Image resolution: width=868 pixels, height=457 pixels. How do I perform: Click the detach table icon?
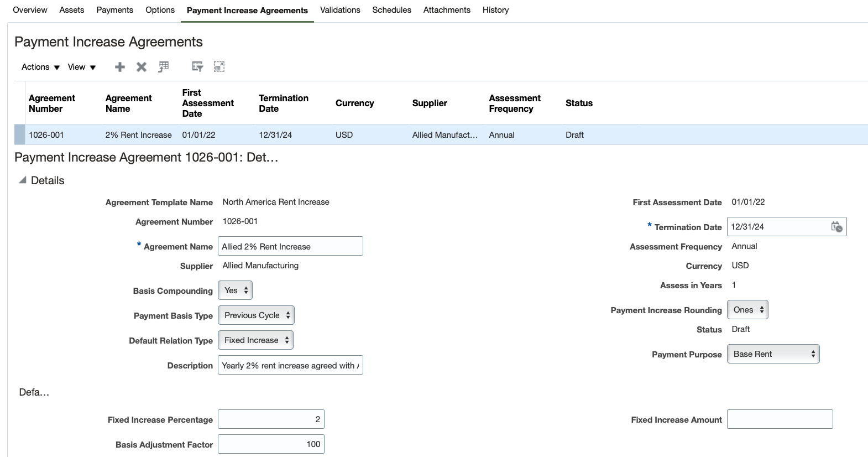(219, 67)
